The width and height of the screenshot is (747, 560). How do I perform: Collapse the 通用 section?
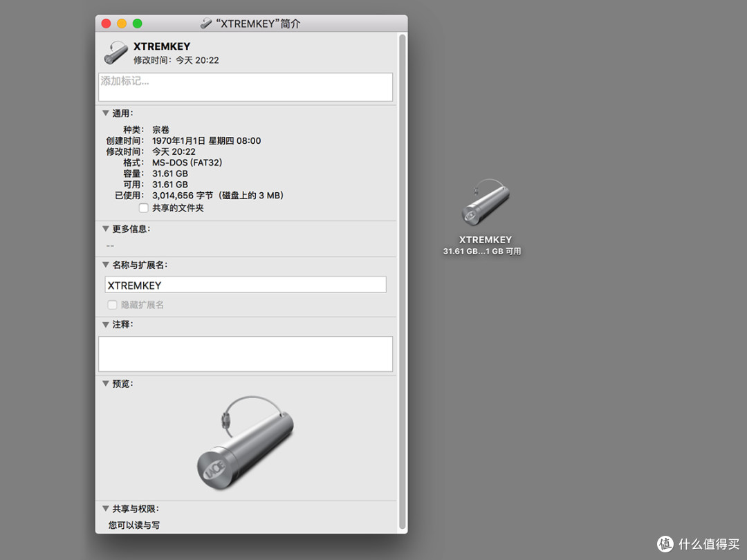coord(106,113)
